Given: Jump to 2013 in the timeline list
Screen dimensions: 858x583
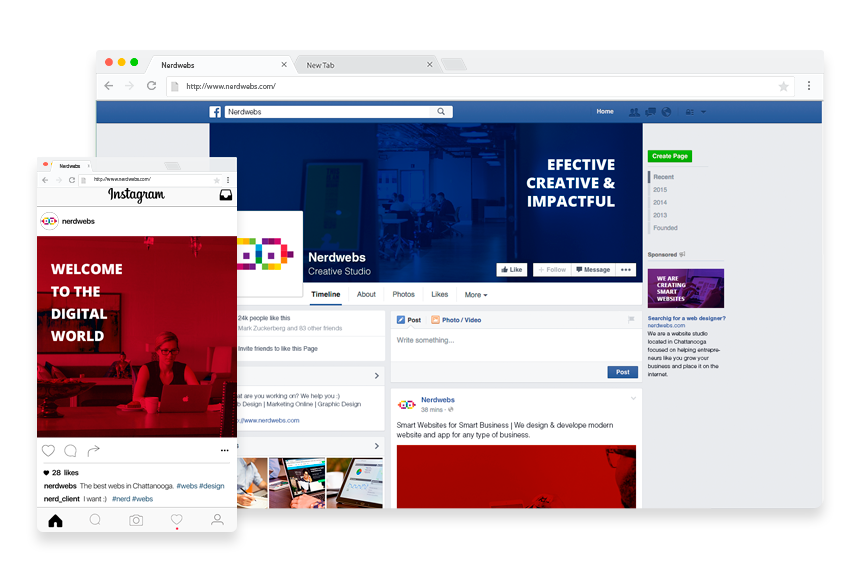Looking at the screenshot, I should (660, 216).
